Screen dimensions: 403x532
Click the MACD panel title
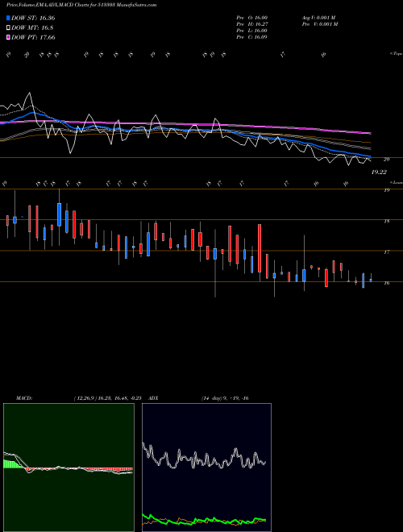24,398
